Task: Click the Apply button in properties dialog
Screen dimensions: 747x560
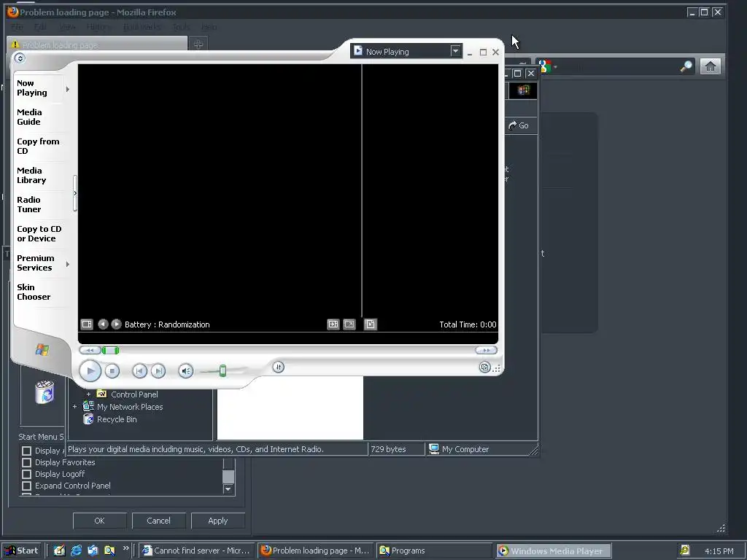Action: pyautogui.click(x=217, y=521)
